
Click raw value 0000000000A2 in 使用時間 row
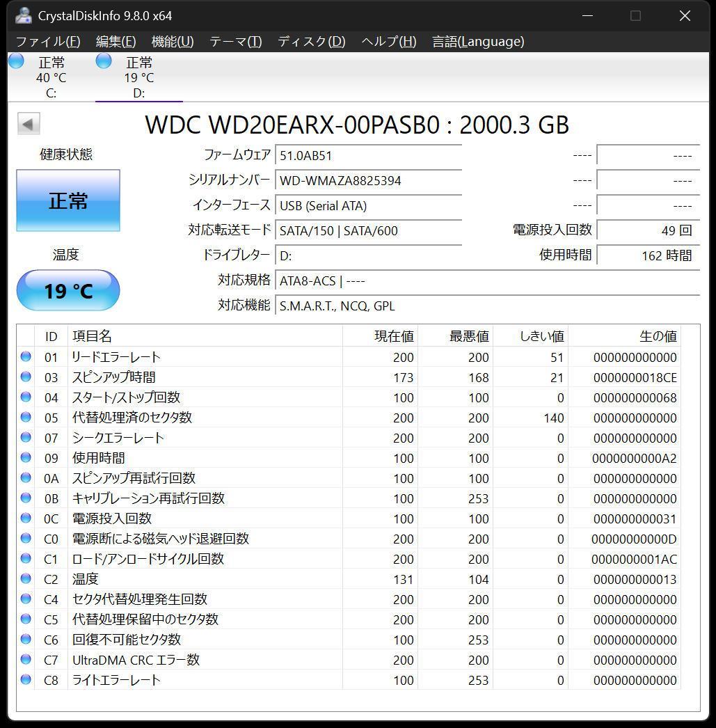coord(635,459)
